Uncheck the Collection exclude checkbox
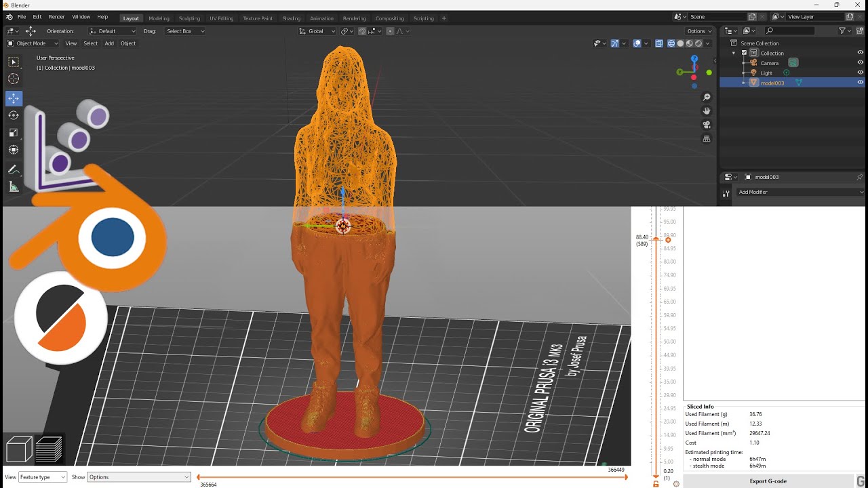 tap(744, 53)
